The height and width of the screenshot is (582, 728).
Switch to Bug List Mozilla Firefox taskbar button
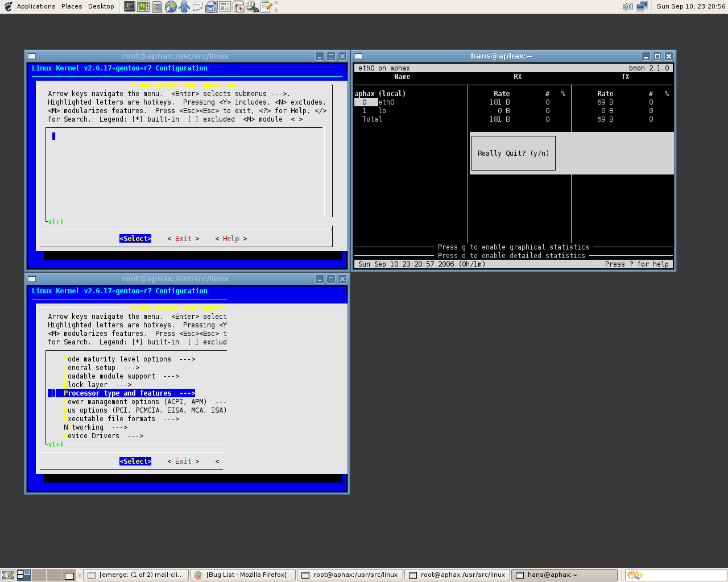click(x=242, y=575)
